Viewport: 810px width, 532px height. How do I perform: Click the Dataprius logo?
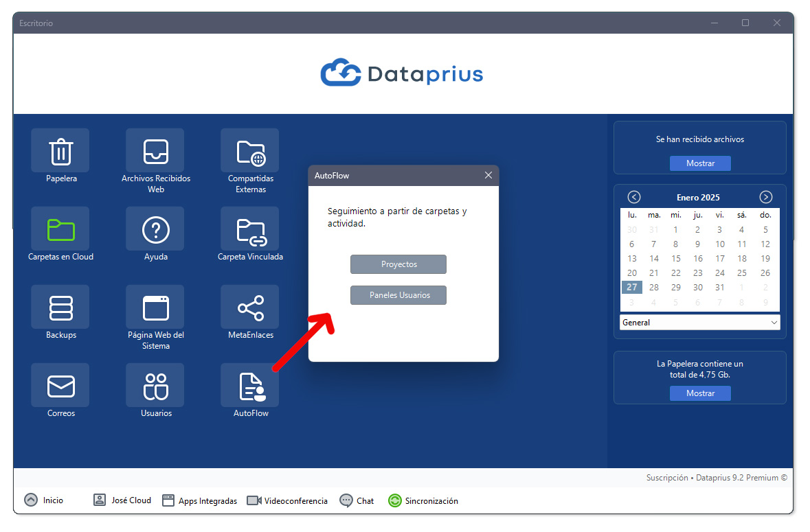(402, 73)
